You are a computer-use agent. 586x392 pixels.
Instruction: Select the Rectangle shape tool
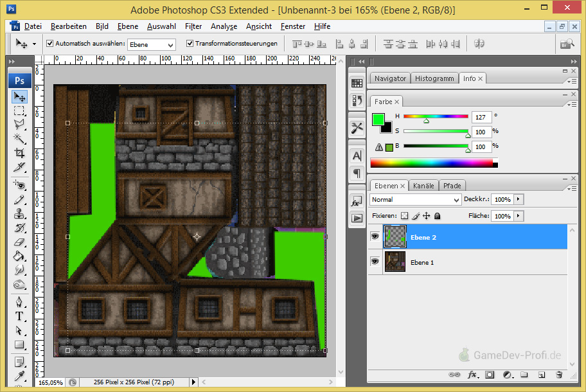pos(19,344)
